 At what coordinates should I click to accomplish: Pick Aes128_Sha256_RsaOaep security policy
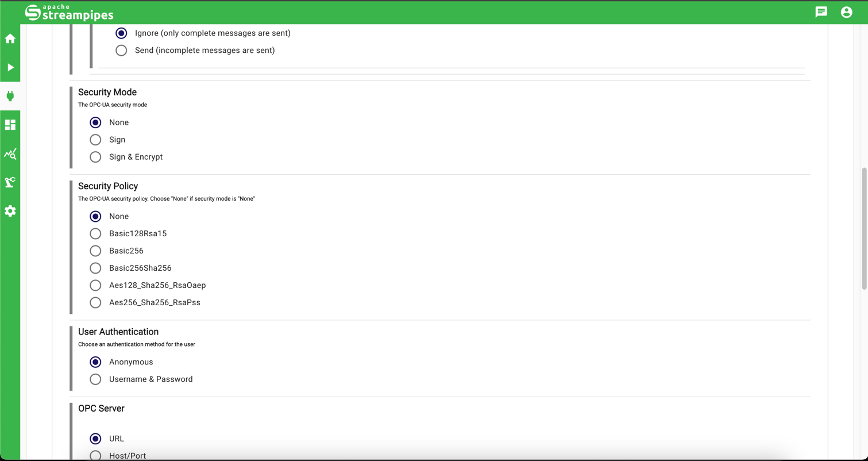[96, 285]
